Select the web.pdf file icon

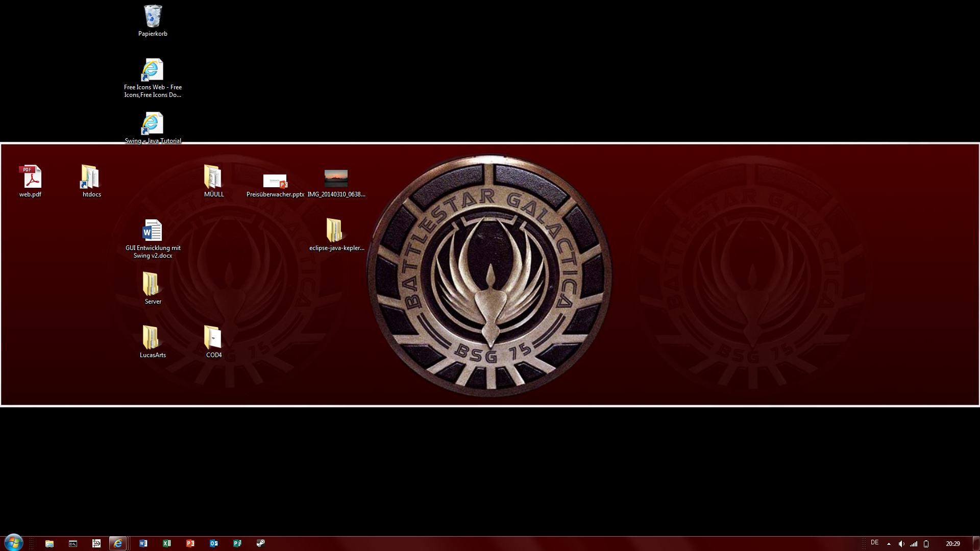tap(31, 181)
